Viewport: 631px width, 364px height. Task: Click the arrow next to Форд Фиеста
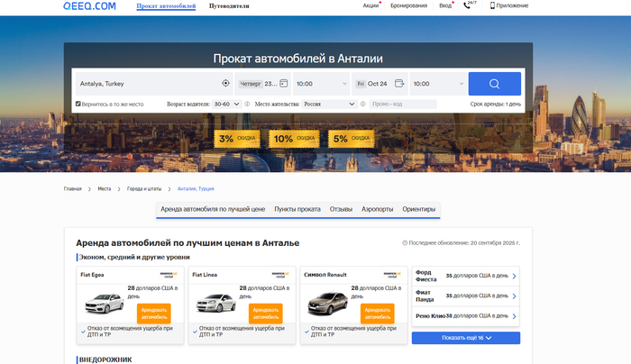pyautogui.click(x=514, y=276)
